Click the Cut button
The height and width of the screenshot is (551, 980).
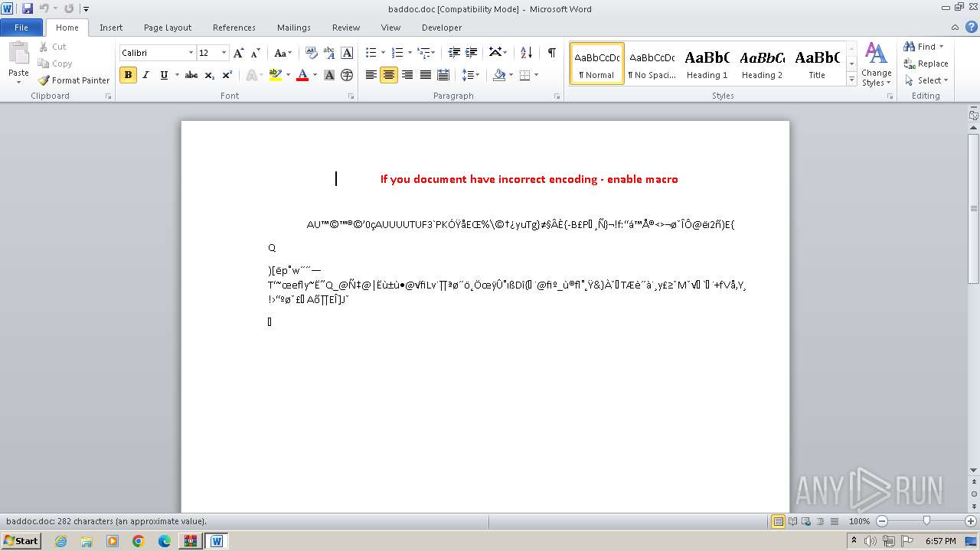53,47
